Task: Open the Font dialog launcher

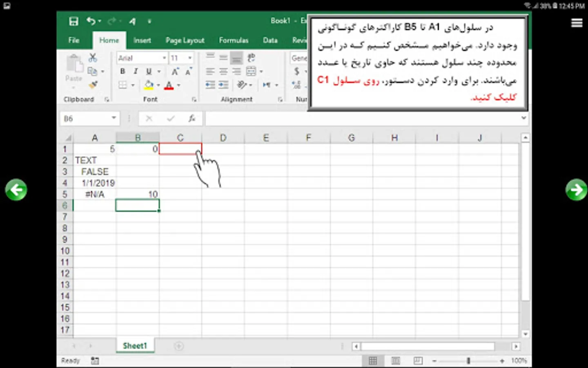Action: click(194, 99)
